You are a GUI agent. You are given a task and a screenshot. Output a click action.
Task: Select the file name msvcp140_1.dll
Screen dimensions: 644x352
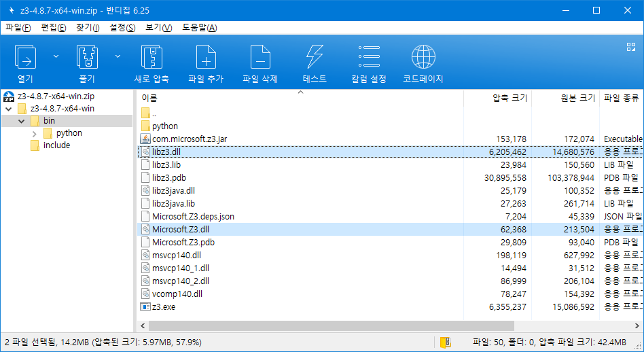181,268
